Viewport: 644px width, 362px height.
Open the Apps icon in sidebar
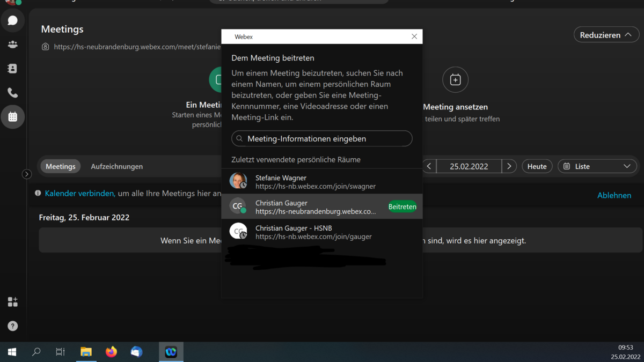[13, 302]
